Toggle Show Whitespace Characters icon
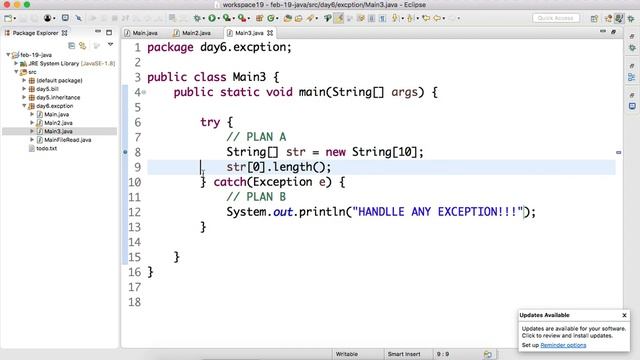Viewport: 640px width, 360px height. pos(382,18)
